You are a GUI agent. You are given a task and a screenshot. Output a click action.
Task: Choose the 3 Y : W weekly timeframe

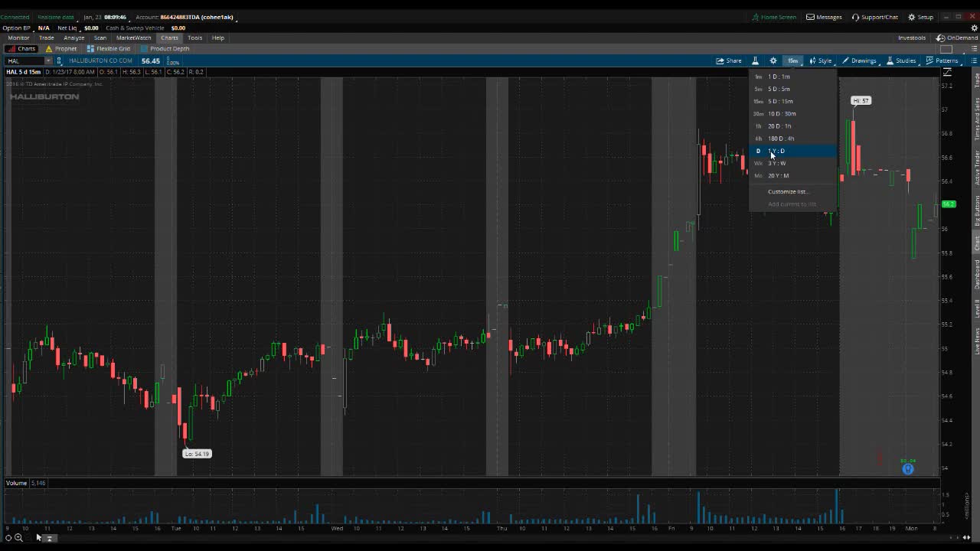click(x=793, y=163)
